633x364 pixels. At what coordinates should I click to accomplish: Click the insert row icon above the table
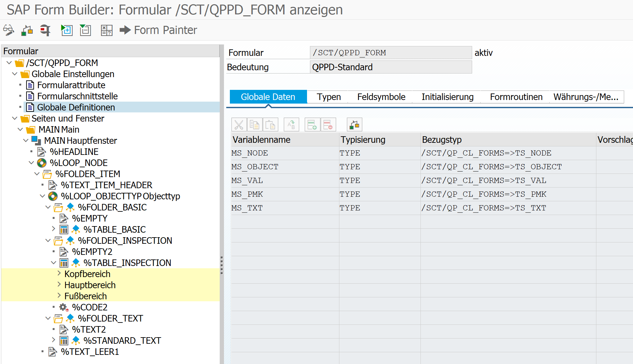pyautogui.click(x=312, y=125)
